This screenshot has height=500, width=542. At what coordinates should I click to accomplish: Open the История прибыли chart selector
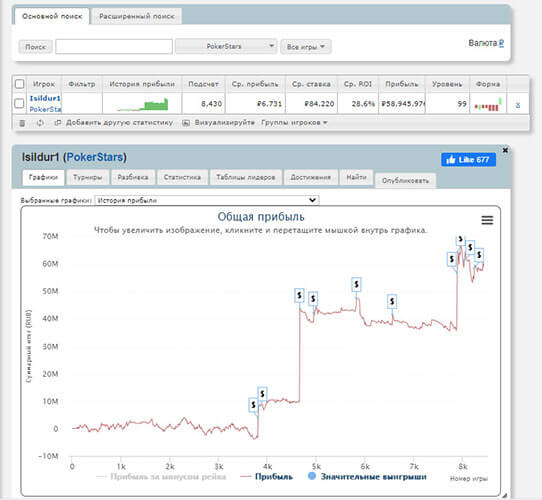[207, 200]
